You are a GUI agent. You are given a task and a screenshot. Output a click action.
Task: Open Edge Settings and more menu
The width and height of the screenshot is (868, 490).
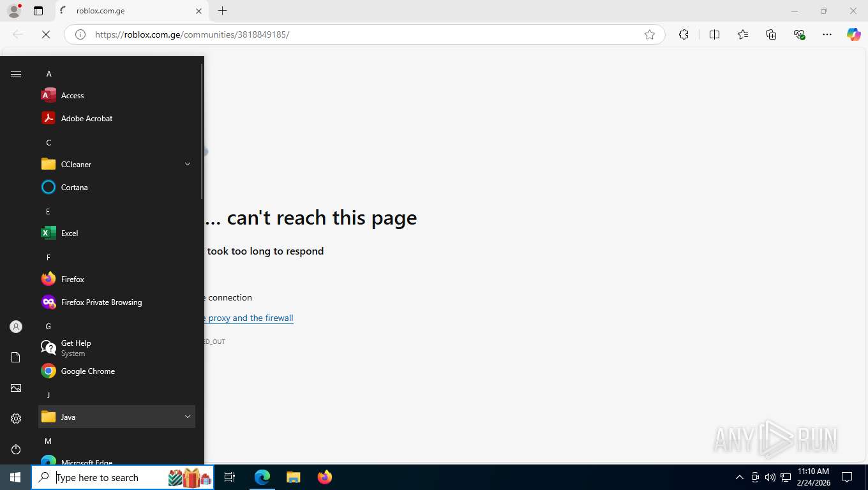[x=827, y=34]
